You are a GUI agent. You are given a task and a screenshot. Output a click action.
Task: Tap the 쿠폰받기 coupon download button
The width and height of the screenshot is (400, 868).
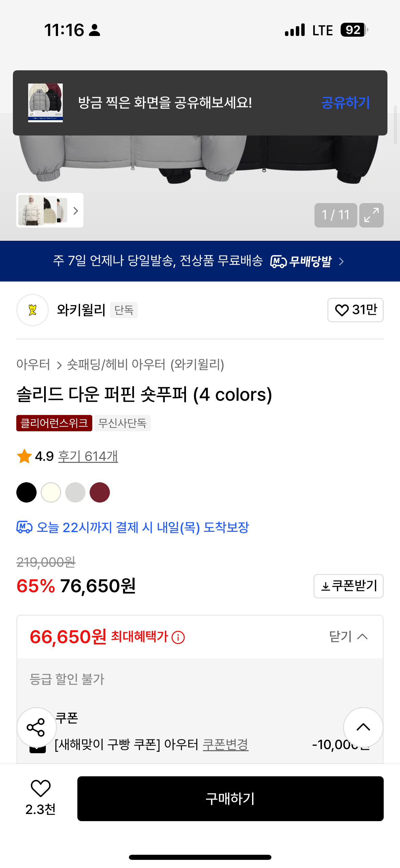tap(348, 586)
